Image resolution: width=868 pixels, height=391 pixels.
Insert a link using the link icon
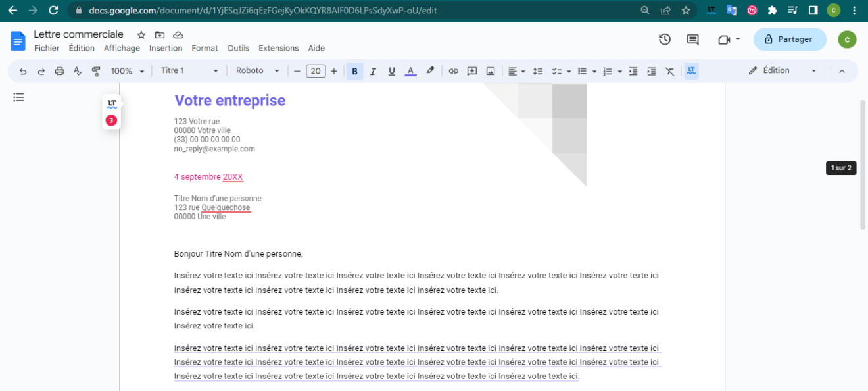[453, 70]
